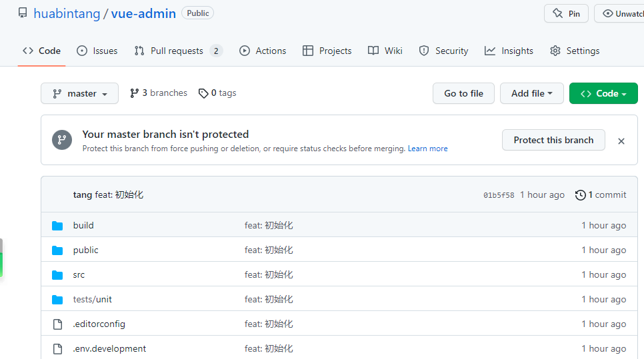This screenshot has height=359, width=644.
Task: Switch to the Code tab
Action: coord(41,51)
